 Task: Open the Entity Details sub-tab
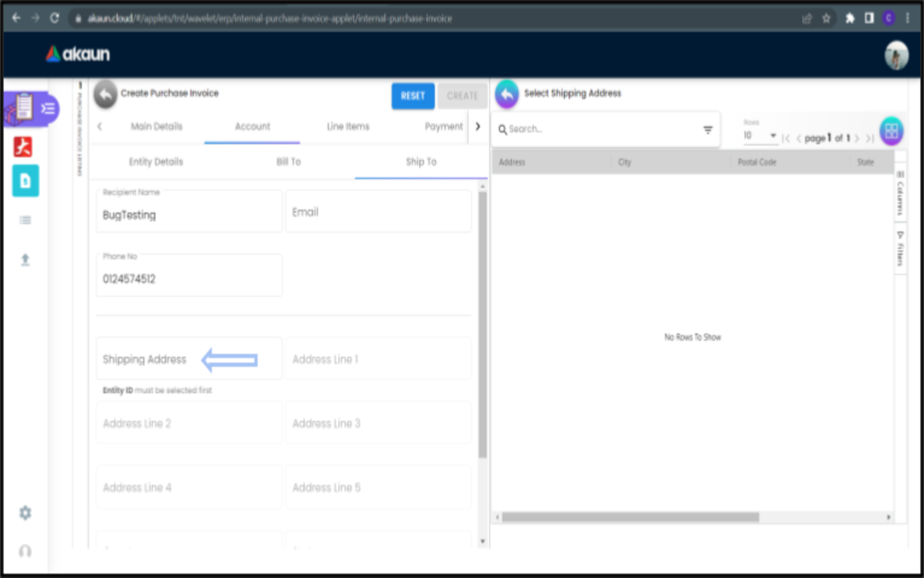[x=156, y=162]
